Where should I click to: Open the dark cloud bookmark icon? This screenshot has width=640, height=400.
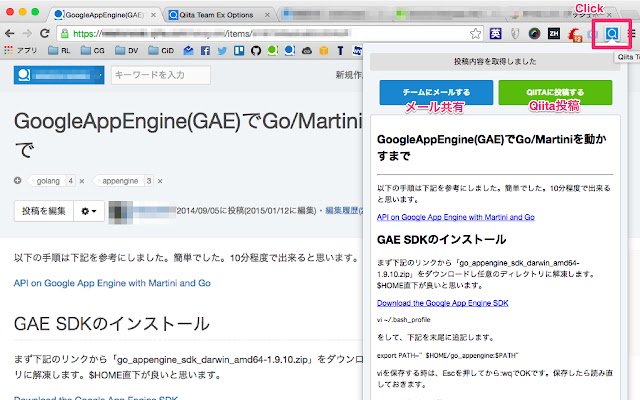(307, 51)
